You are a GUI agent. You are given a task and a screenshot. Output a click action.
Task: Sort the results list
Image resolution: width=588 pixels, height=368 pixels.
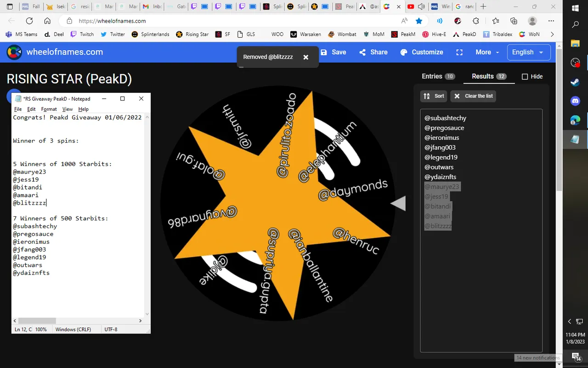pyautogui.click(x=433, y=96)
